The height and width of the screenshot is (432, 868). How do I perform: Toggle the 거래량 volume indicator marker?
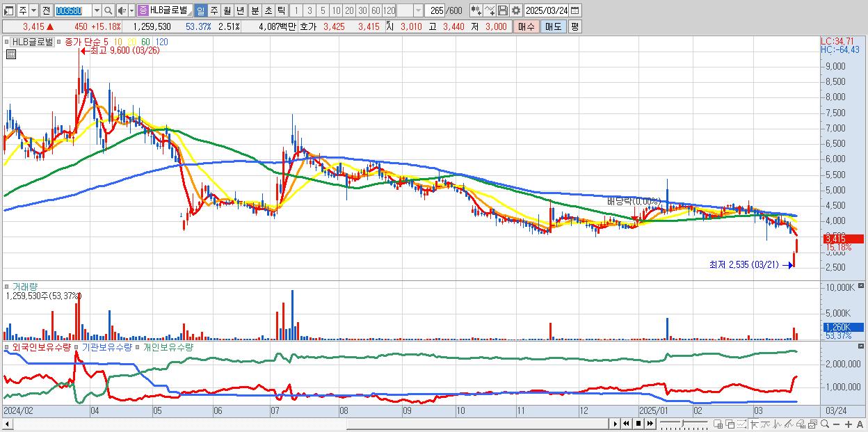tap(7, 287)
